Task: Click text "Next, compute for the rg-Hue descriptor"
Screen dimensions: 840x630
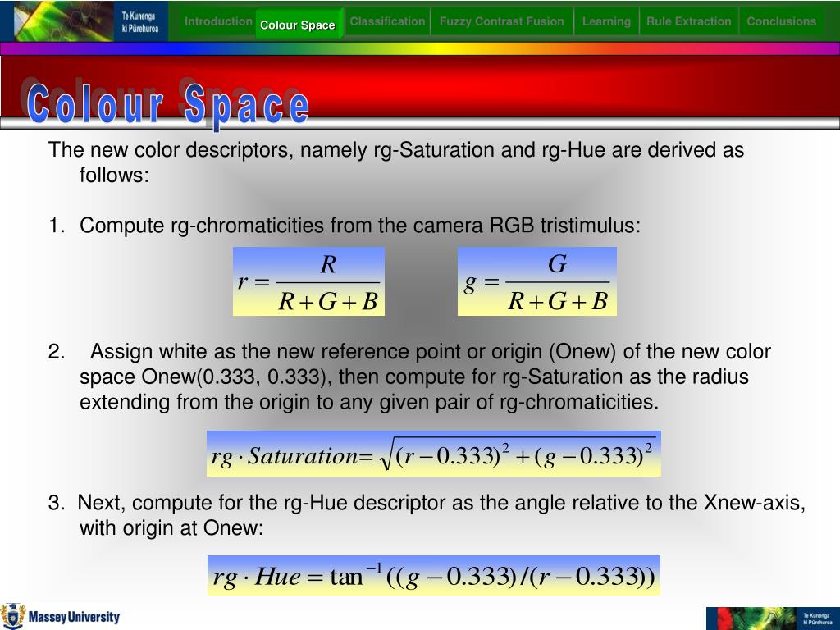Action: pyautogui.click(x=262, y=503)
